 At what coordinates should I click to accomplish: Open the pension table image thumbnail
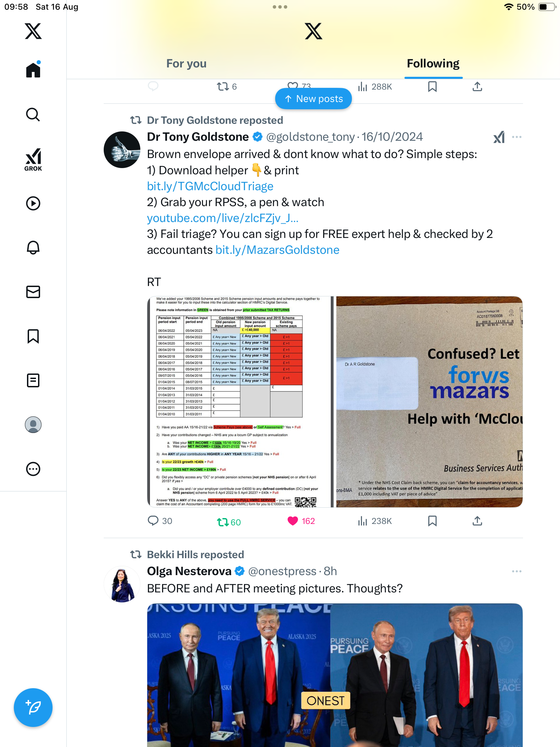pos(240,402)
